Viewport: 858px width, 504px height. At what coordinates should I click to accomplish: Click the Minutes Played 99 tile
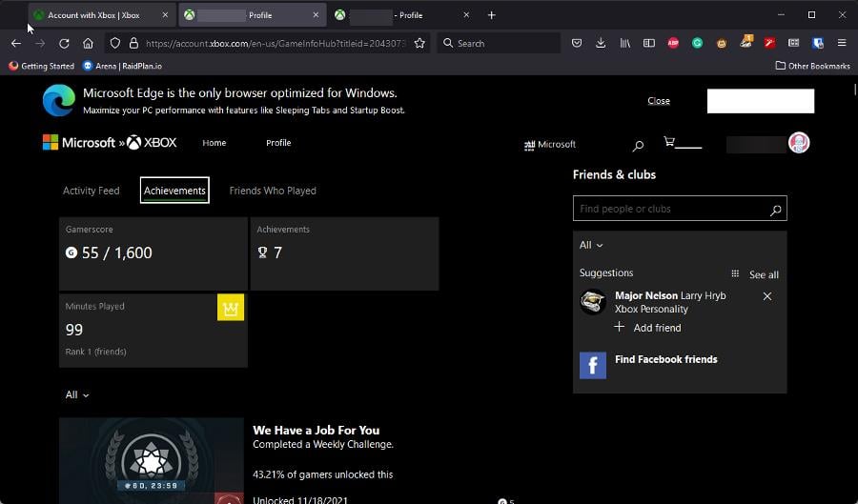[153, 331]
